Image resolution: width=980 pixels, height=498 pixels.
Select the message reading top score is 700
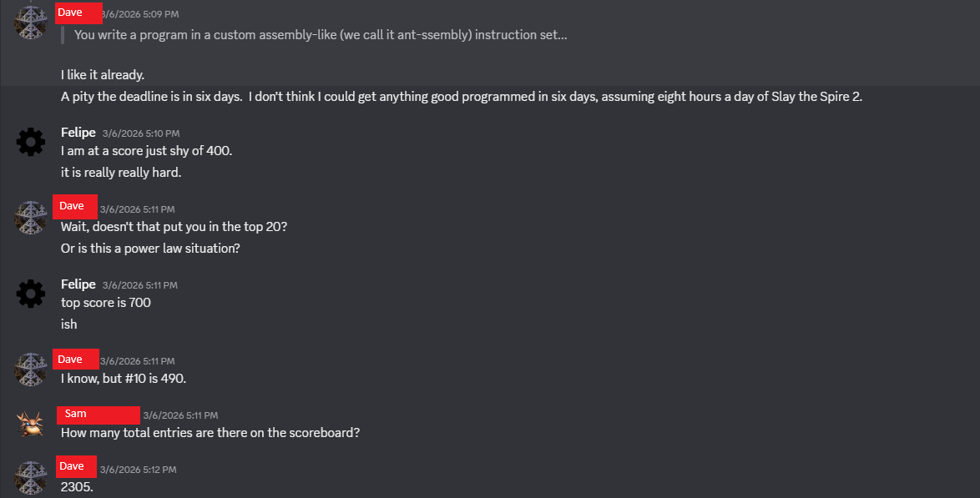click(x=104, y=302)
